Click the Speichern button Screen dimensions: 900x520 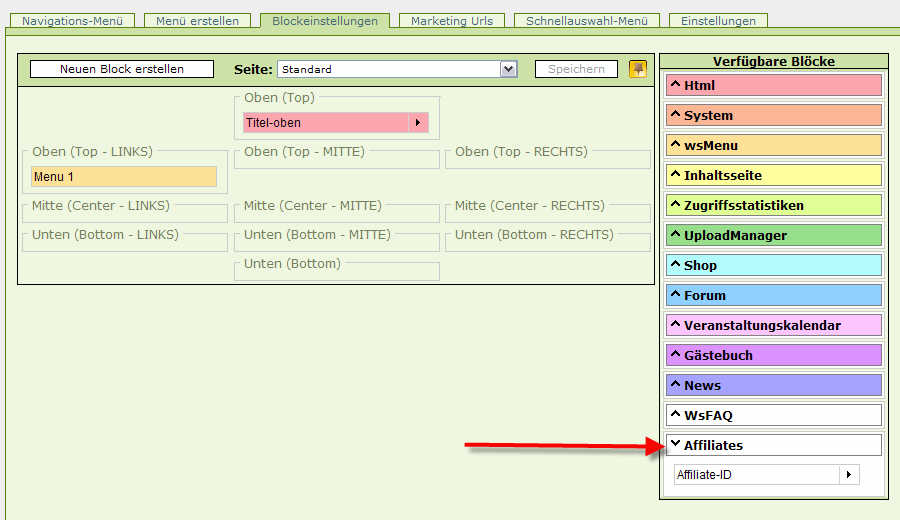click(576, 69)
